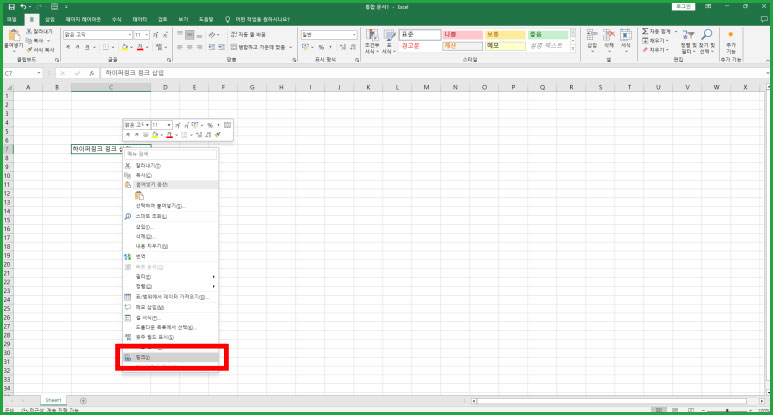Click the ribbon fill color button
The width and height of the screenshot is (773, 415).
(124, 47)
